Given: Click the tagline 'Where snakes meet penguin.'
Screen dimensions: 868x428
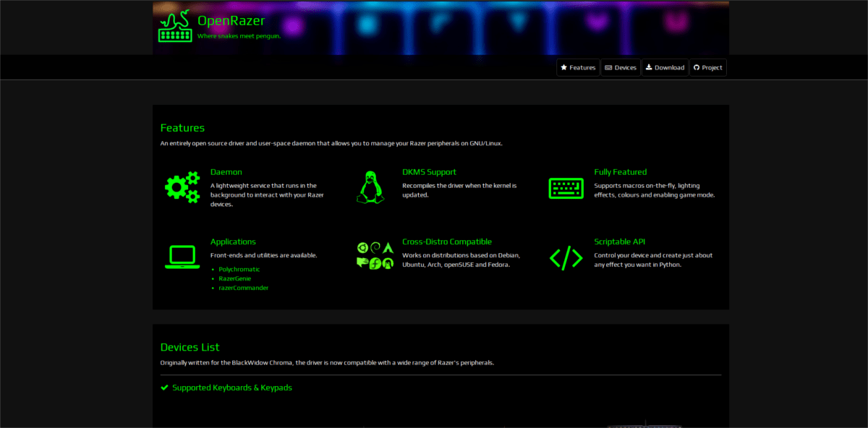Looking at the screenshot, I should click(239, 35).
